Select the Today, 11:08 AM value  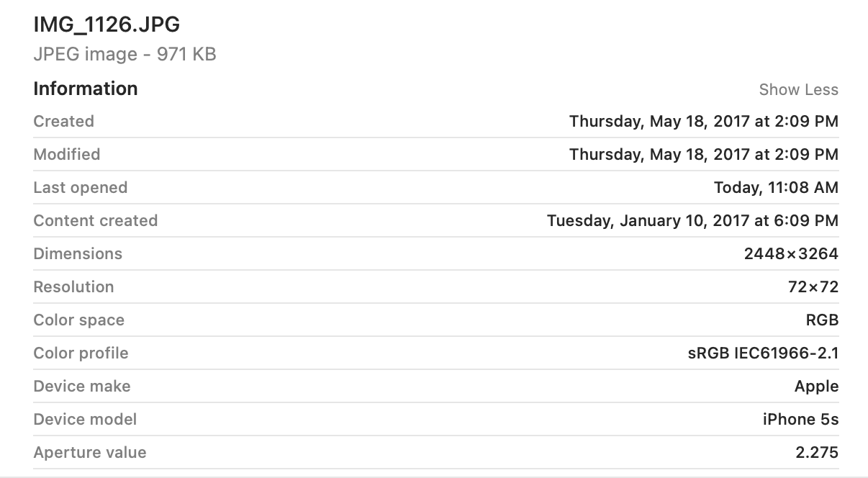point(776,187)
